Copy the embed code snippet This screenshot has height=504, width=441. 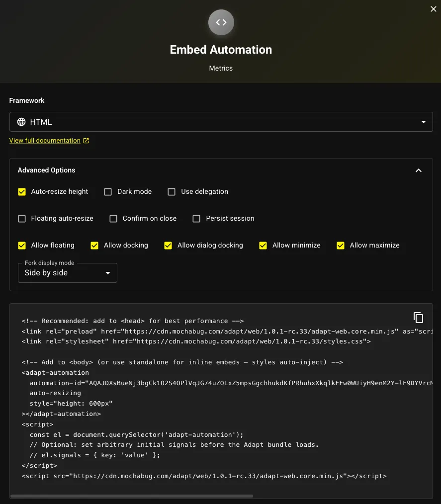(x=418, y=318)
